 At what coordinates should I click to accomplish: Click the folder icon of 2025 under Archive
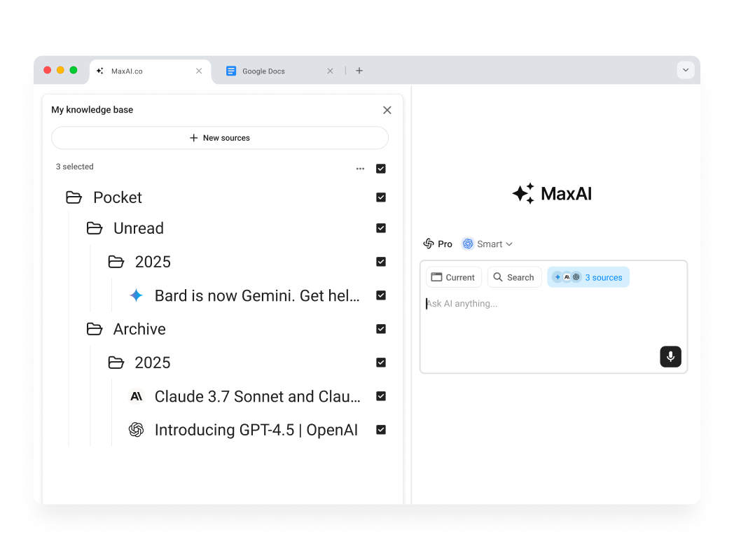[116, 363]
